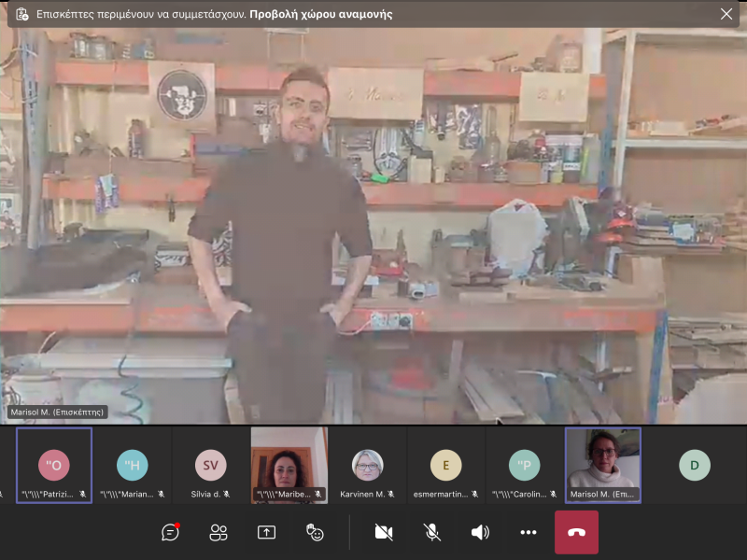Click Karvinen M. participant avatar
The height and width of the screenshot is (560, 747).
tap(367, 464)
